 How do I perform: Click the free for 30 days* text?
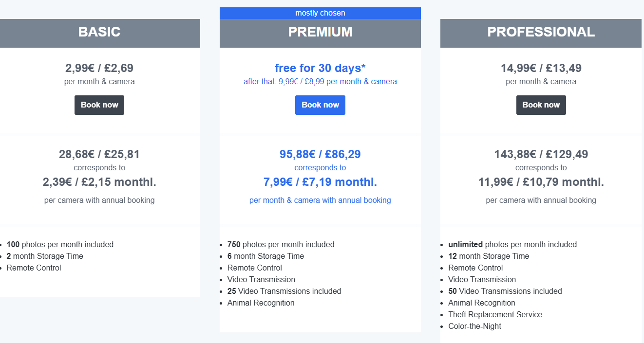click(320, 68)
